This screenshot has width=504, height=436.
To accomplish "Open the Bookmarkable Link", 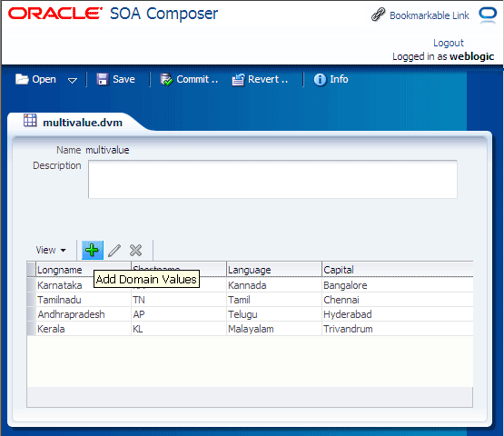I will pyautogui.click(x=430, y=15).
